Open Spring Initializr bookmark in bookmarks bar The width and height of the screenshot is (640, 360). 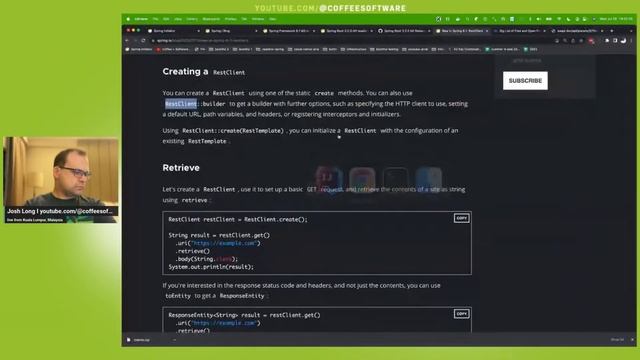point(139,49)
